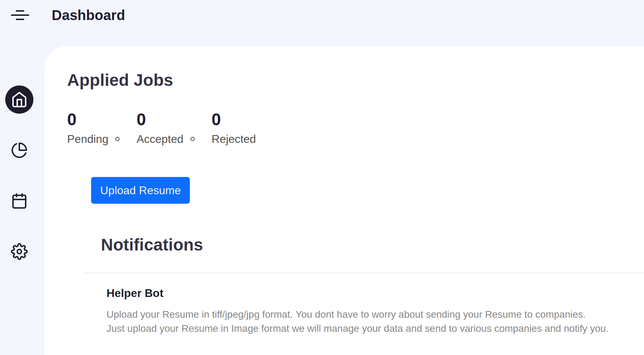Go to the Home page from the sidebar

[19, 100]
